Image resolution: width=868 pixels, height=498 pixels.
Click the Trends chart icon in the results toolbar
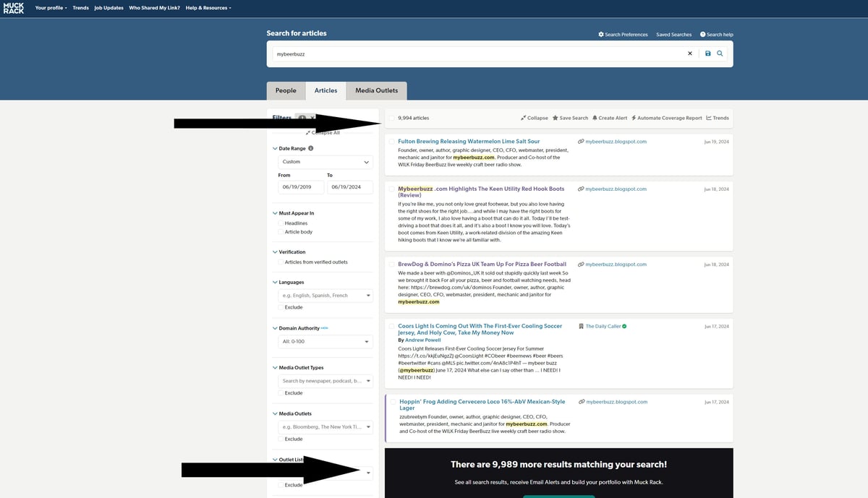(x=709, y=118)
